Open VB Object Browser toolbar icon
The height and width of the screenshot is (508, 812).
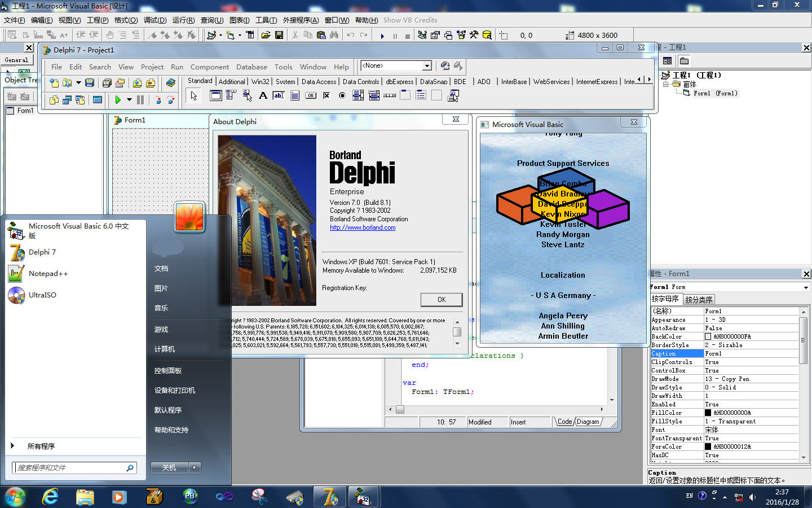point(461,35)
